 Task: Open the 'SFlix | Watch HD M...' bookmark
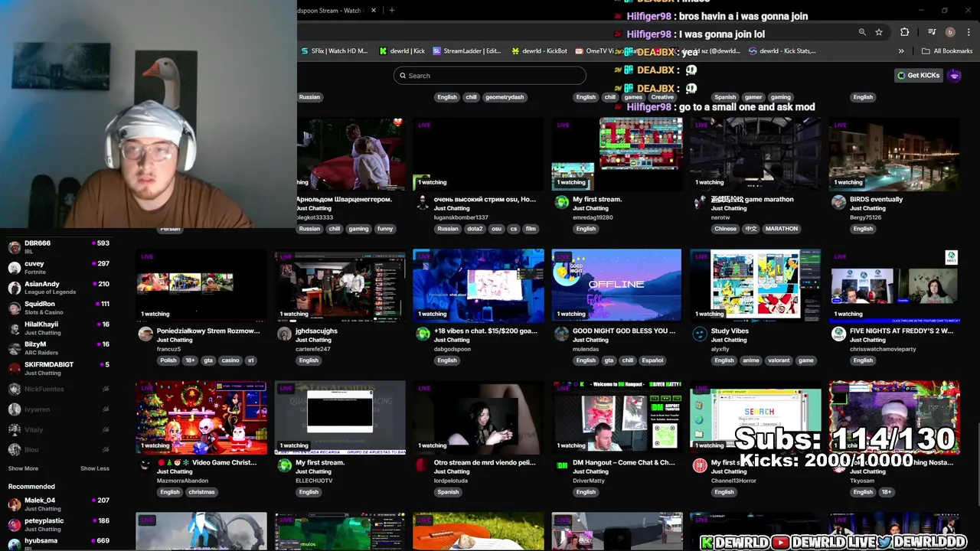334,51
